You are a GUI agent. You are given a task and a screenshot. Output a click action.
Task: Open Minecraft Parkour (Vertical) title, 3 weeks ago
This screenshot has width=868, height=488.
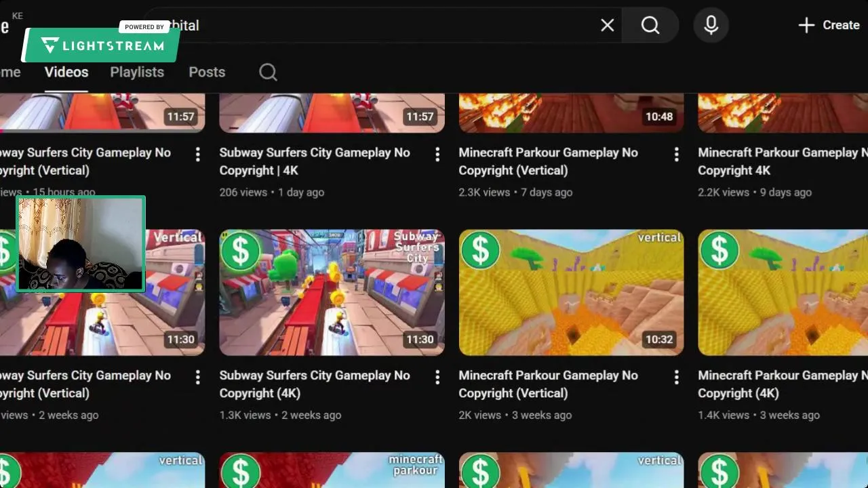[x=548, y=384]
